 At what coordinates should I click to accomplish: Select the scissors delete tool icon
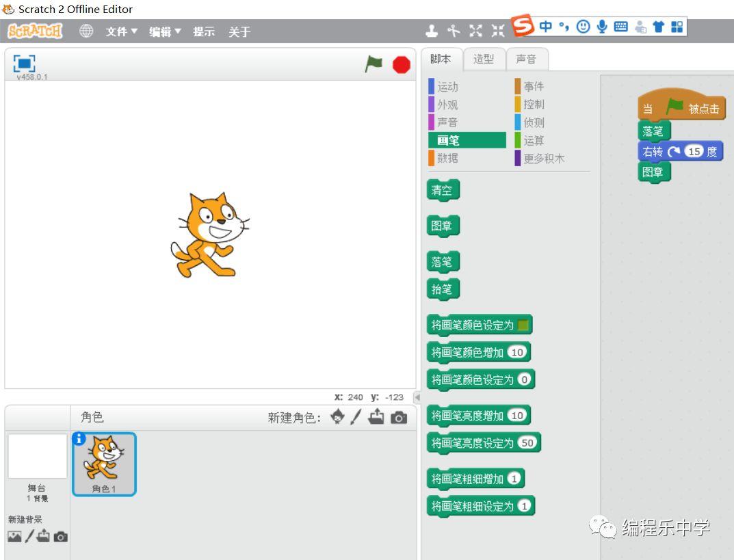coord(453,31)
